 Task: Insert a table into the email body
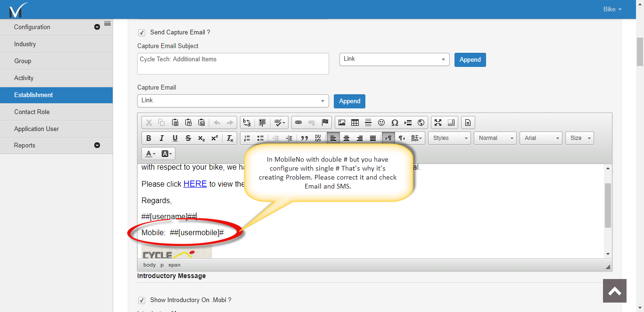[x=355, y=123]
